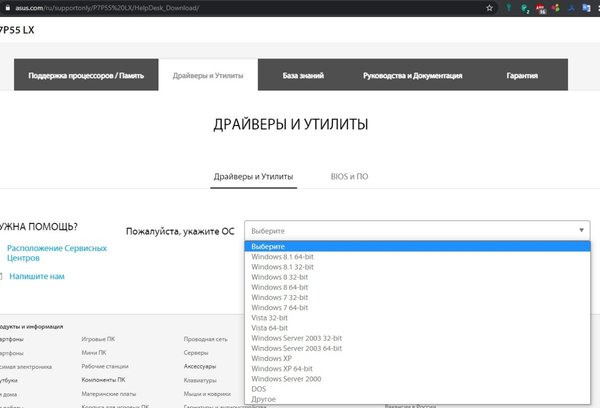
Task: Pick Windows XP 64-bit option
Action: click(417, 369)
